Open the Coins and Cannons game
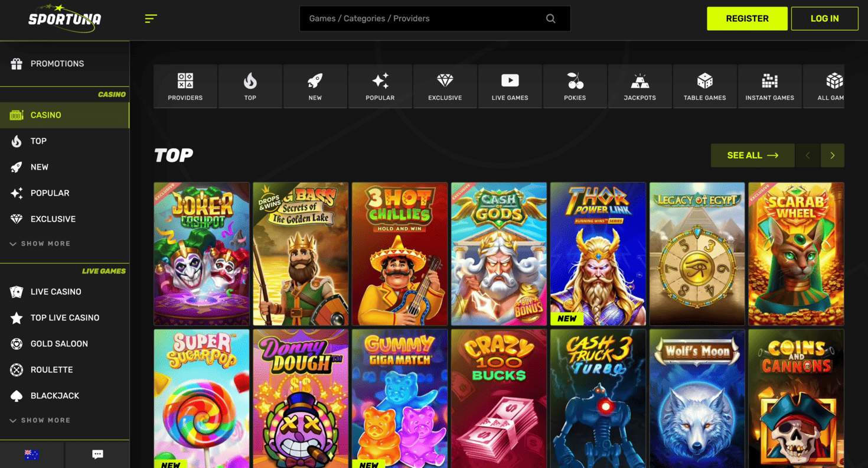This screenshot has height=468, width=868. pos(796,399)
